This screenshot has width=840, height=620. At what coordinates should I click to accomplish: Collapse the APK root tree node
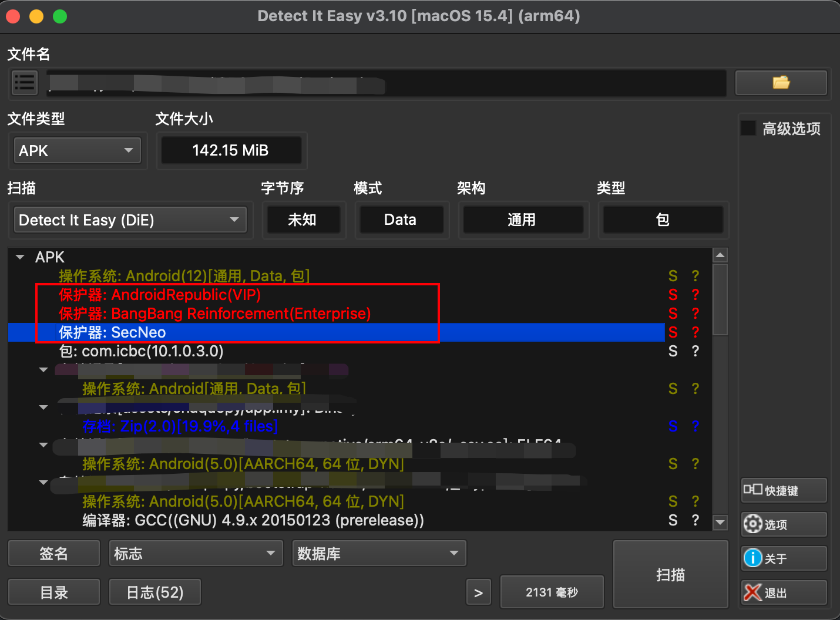tap(21, 257)
